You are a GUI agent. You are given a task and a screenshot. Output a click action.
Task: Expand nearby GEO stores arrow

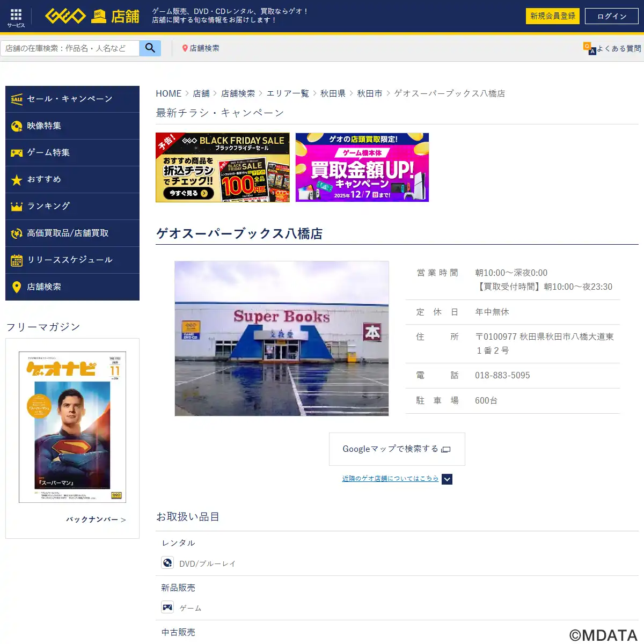pos(447,479)
